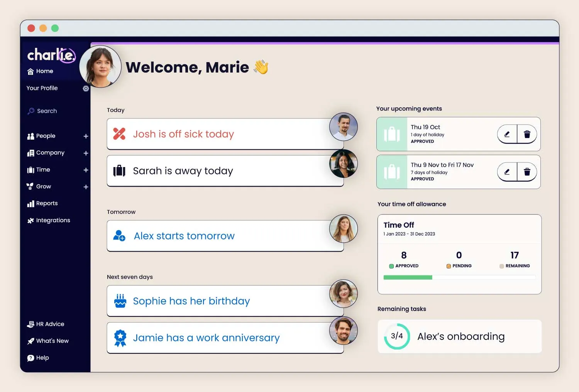Expand the Time section plus icon
The width and height of the screenshot is (579, 392).
(x=86, y=170)
